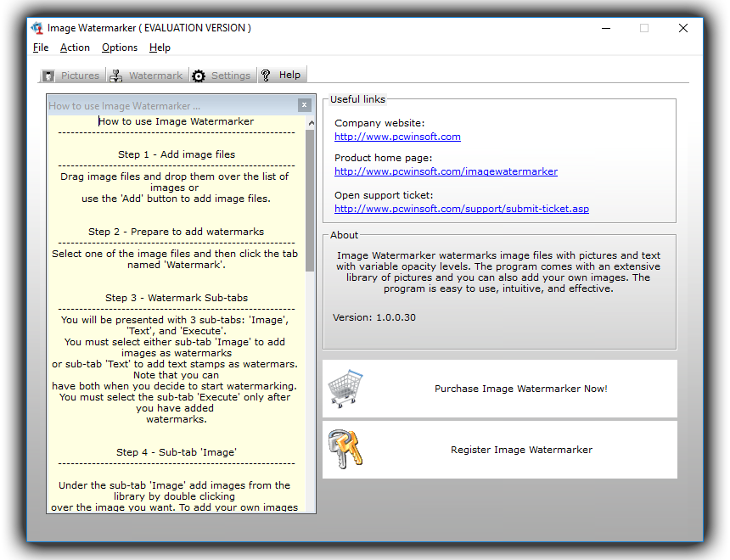The image size is (730, 560).
Task: Click the Help tab question mark icon
Action: coord(266,75)
